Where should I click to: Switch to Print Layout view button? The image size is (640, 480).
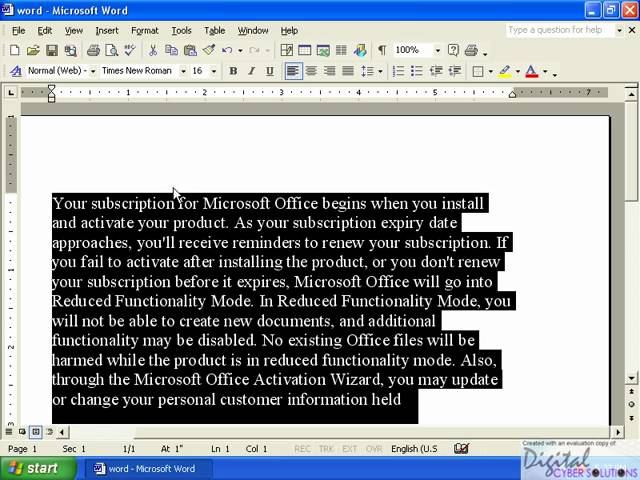click(x=36, y=431)
